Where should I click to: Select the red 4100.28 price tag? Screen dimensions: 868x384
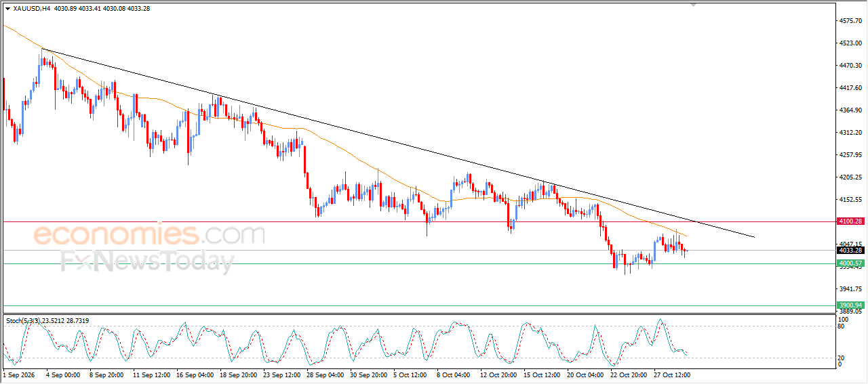(850, 221)
